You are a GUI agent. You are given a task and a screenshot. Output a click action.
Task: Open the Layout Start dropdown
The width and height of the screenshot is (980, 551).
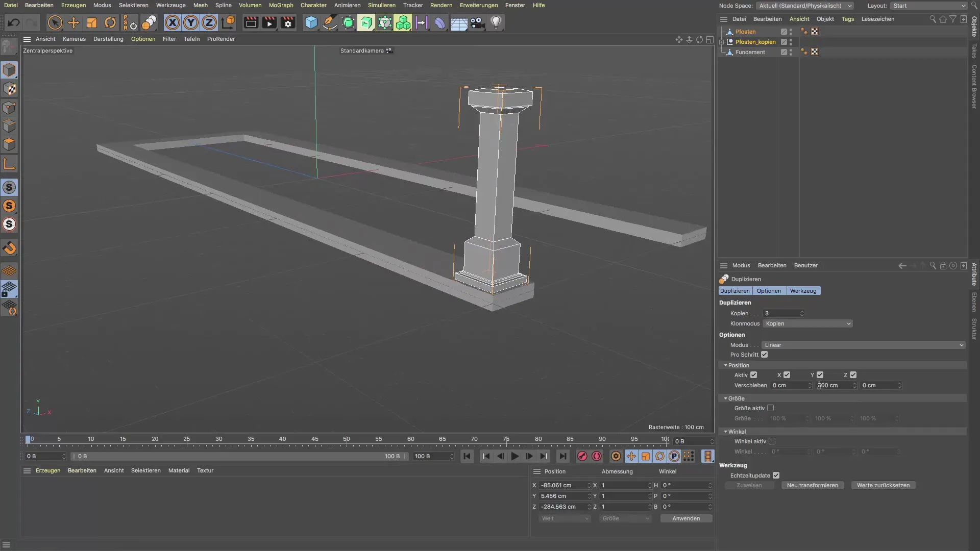click(928, 6)
